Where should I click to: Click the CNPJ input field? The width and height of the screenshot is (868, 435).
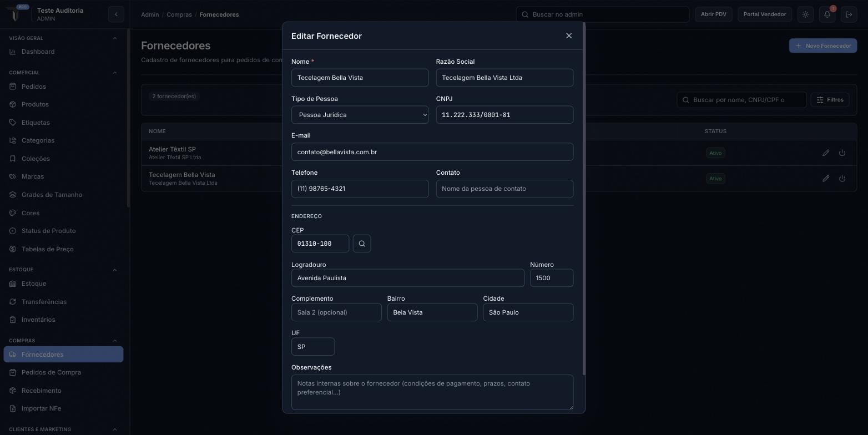pyautogui.click(x=504, y=115)
